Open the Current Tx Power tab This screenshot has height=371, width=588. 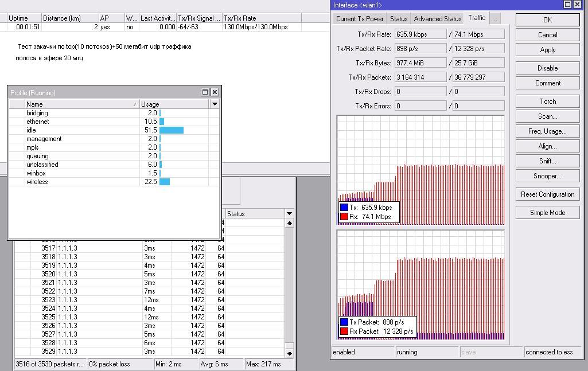coord(360,18)
